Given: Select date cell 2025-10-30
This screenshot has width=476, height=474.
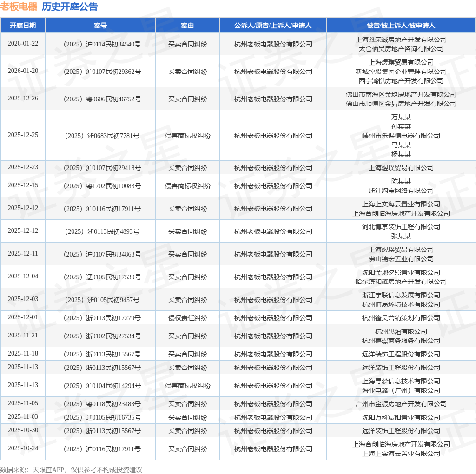Looking at the screenshot, I should pyautogui.click(x=23, y=430).
